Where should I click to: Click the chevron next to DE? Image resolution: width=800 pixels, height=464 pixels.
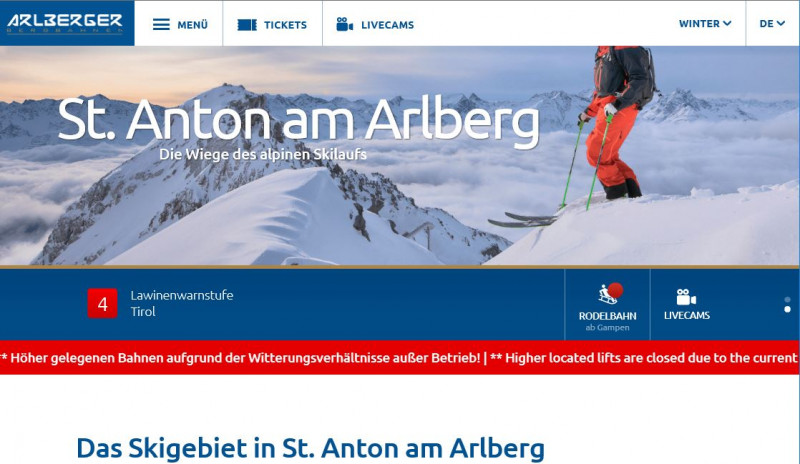point(781,23)
